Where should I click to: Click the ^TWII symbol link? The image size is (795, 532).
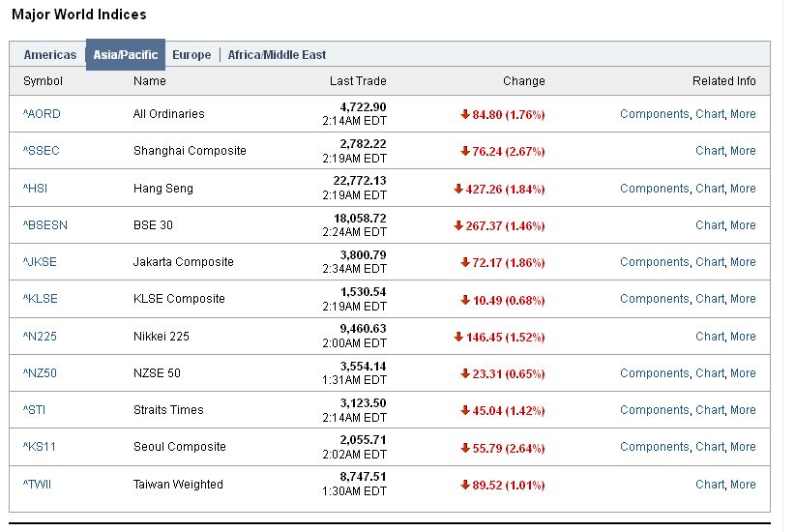(x=37, y=485)
